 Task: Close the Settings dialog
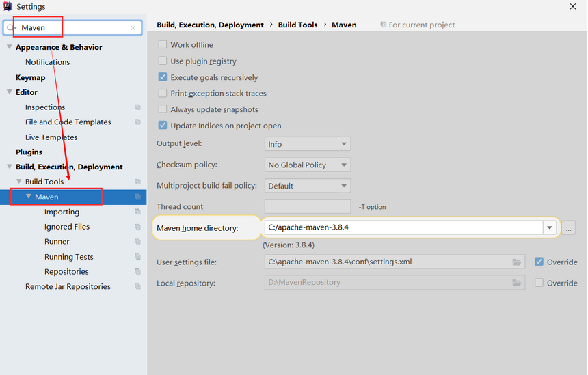573,6
